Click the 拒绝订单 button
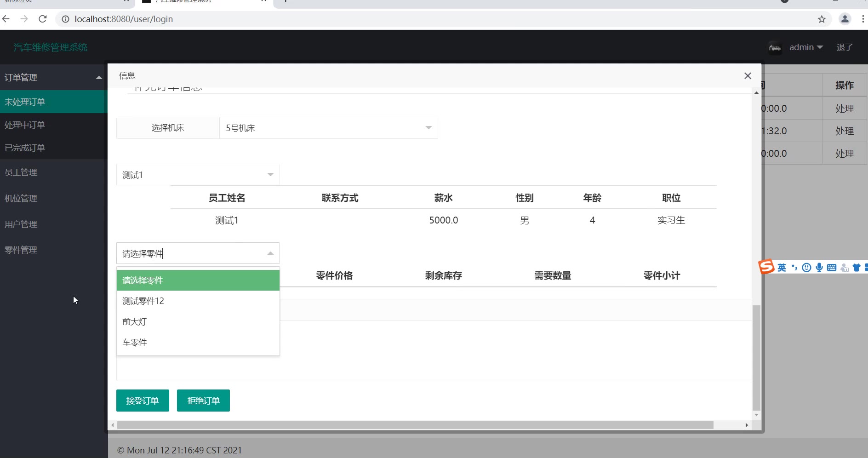868x458 pixels. tap(203, 401)
